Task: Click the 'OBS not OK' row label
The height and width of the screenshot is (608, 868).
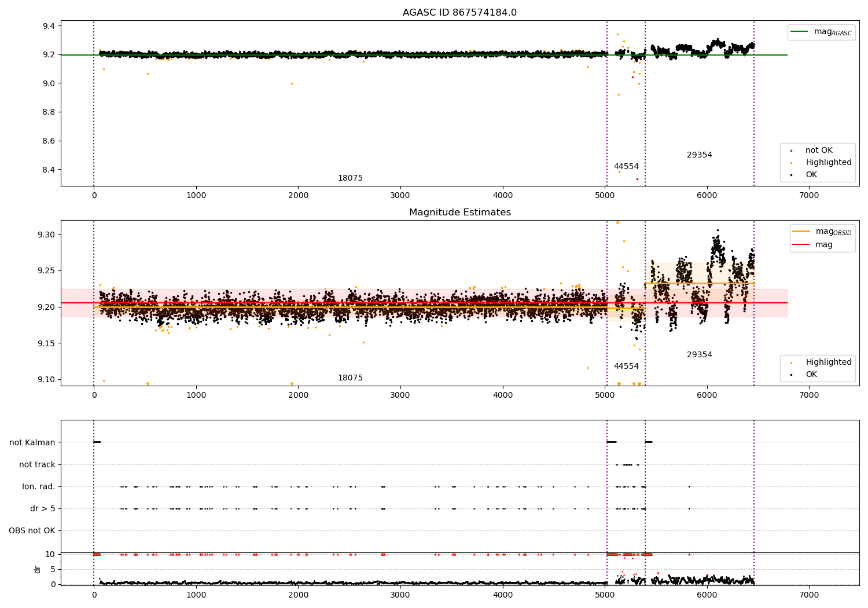Action: click(x=32, y=531)
